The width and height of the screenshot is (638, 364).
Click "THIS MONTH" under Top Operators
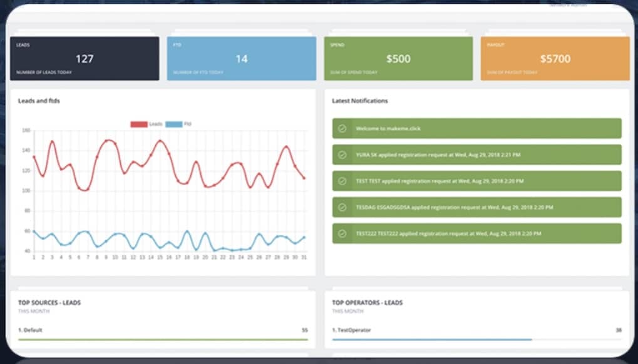pos(348,311)
